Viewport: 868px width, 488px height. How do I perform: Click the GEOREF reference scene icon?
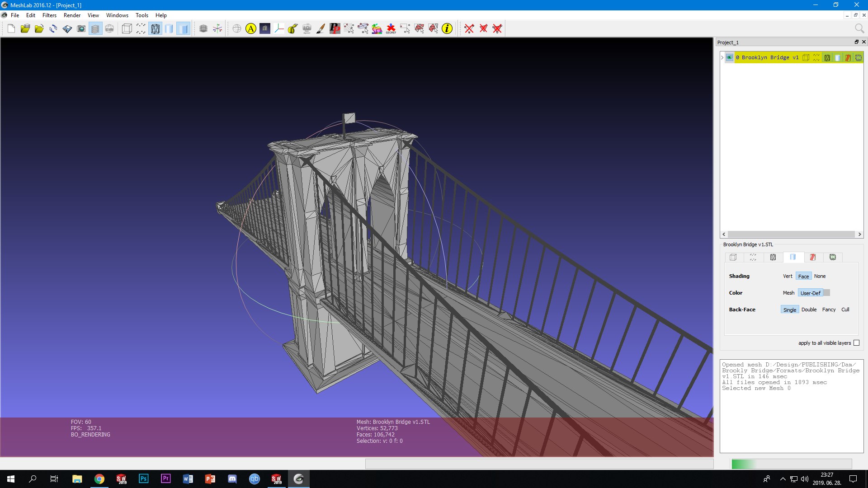coord(391,29)
